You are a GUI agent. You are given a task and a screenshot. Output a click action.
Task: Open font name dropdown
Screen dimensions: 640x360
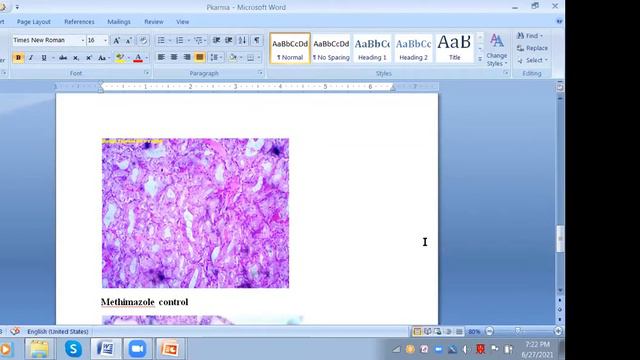click(82, 40)
